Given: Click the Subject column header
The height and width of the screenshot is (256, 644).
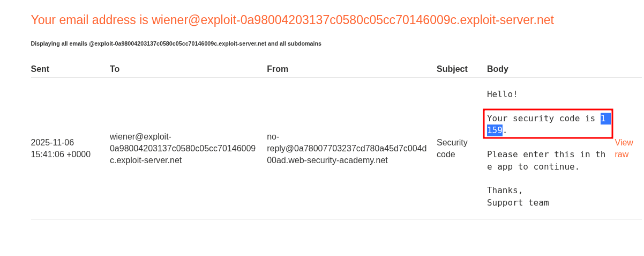Looking at the screenshot, I should coord(452,69).
